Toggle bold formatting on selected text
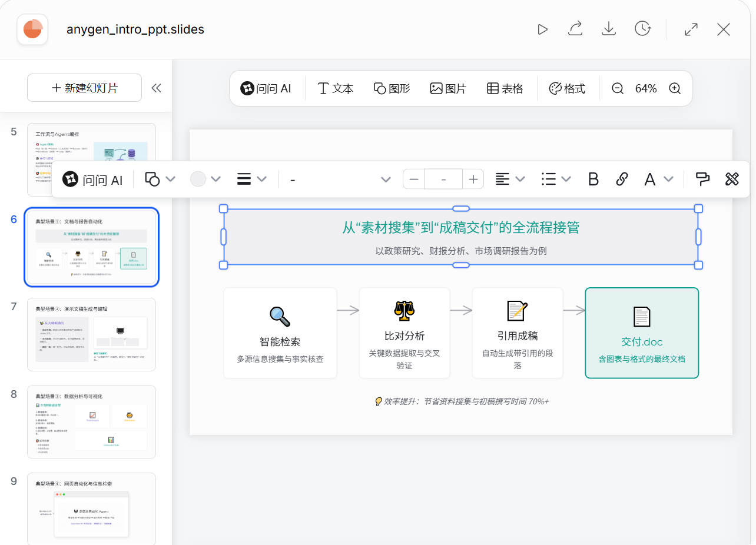This screenshot has height=545, width=756. 593,179
